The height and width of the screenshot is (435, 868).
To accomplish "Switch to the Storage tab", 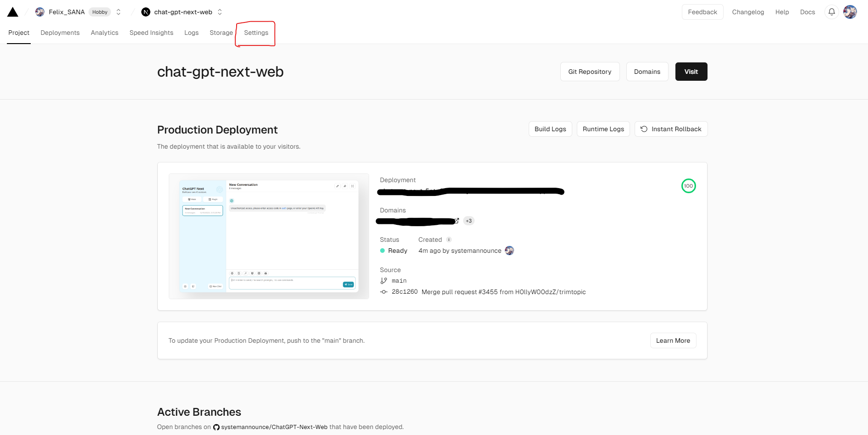I will (x=221, y=33).
